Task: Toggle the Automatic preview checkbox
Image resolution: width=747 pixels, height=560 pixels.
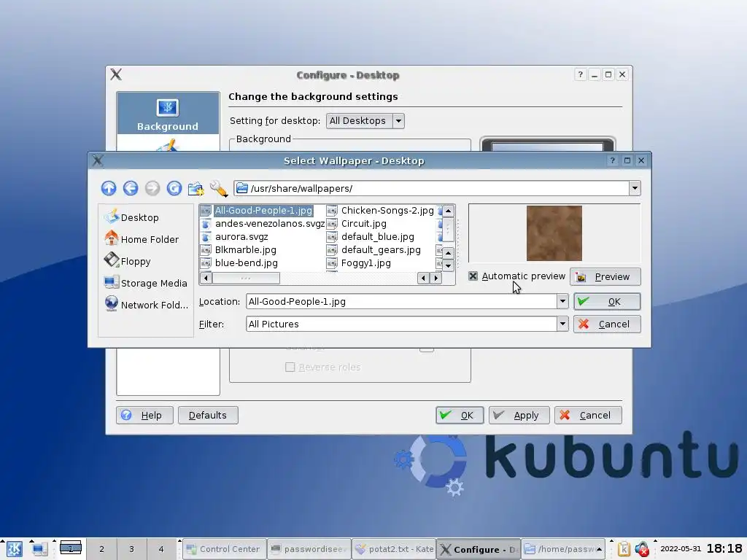Action: (473, 276)
